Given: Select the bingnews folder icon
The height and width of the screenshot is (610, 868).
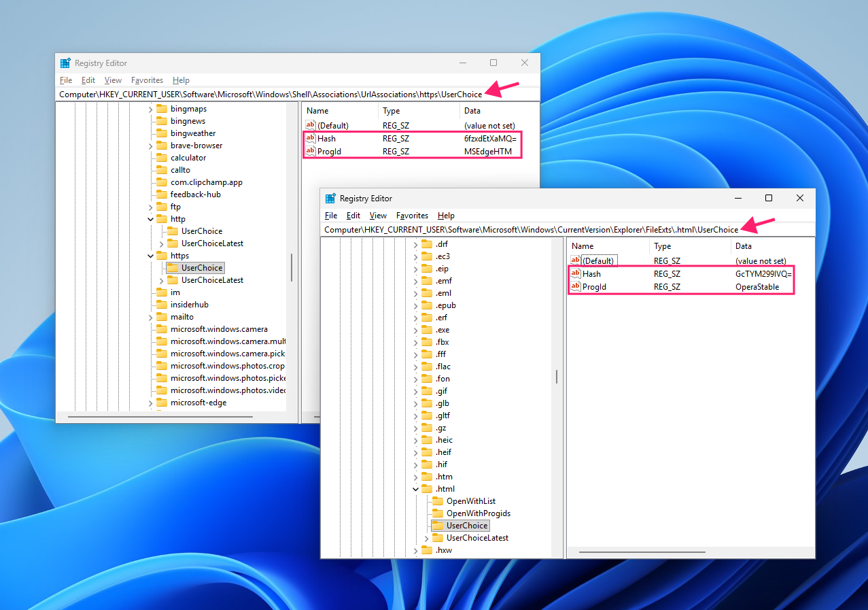Looking at the screenshot, I should pyautogui.click(x=162, y=121).
